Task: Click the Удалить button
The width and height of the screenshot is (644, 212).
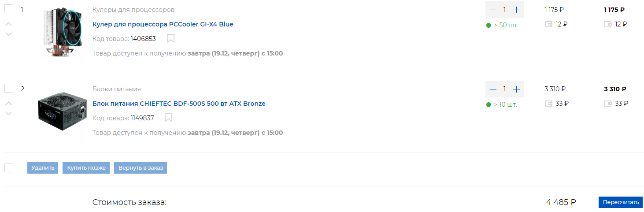Action: (x=43, y=168)
